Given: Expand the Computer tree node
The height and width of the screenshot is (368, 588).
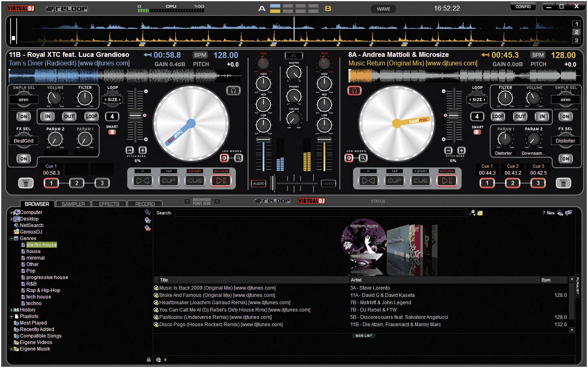Looking at the screenshot, I should tap(11, 212).
